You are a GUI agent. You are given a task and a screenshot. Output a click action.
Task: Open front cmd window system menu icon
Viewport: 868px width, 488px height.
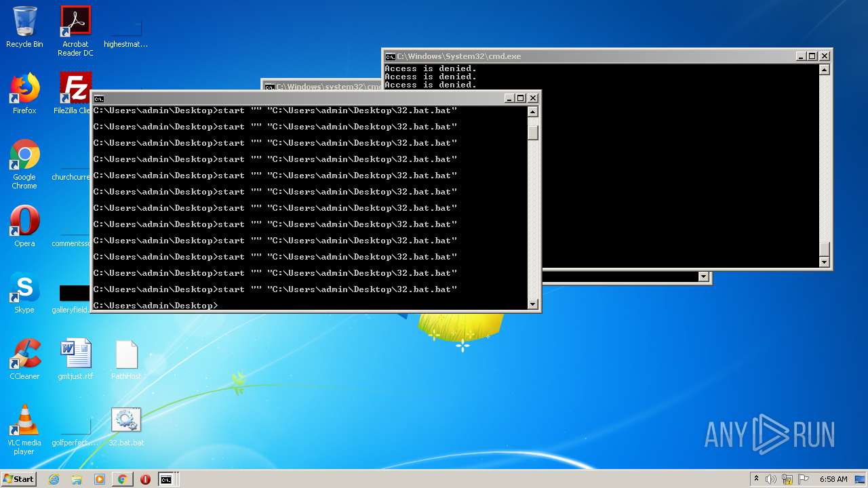pyautogui.click(x=99, y=98)
